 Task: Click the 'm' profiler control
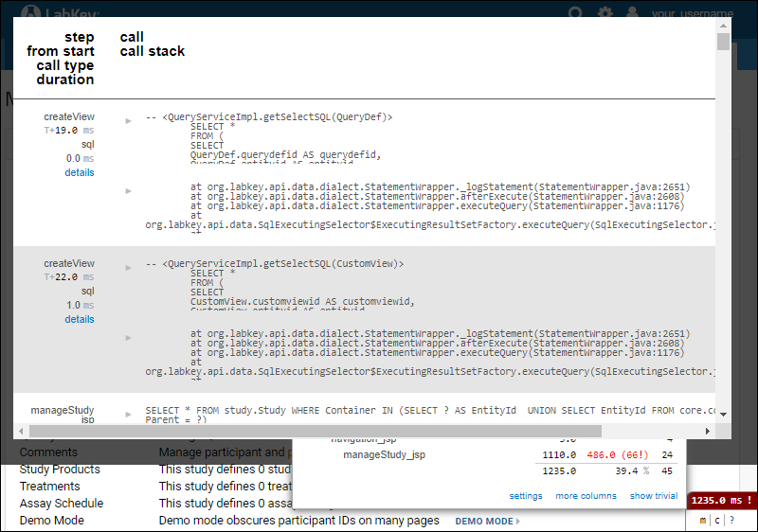pyautogui.click(x=702, y=521)
